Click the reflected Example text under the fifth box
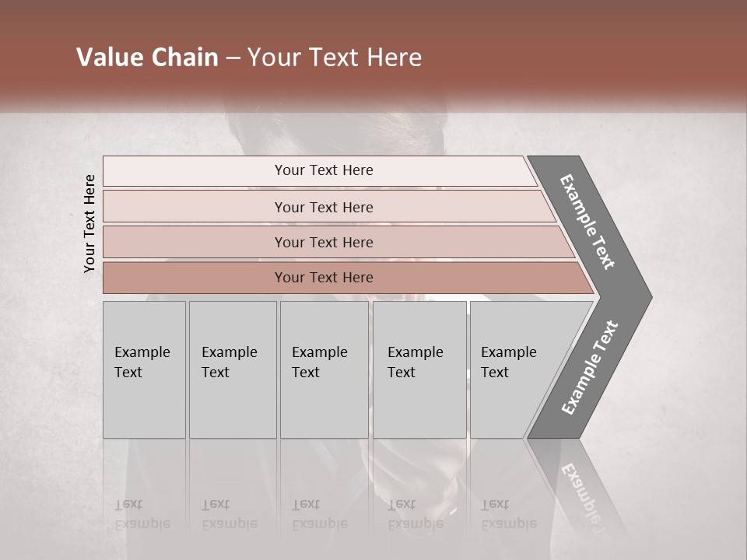Screen dimensions: 747x560 coord(509,524)
